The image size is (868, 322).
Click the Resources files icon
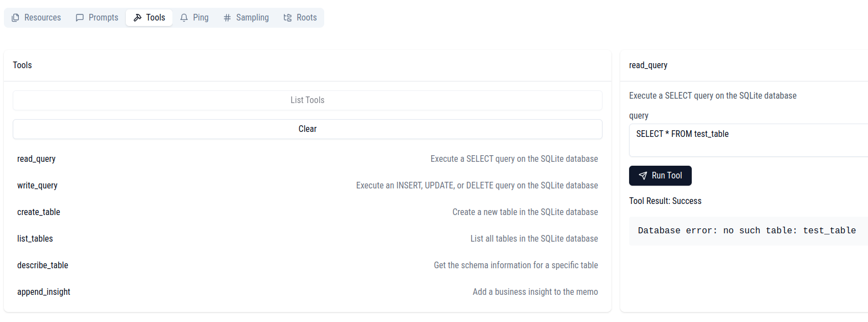pyautogui.click(x=16, y=18)
